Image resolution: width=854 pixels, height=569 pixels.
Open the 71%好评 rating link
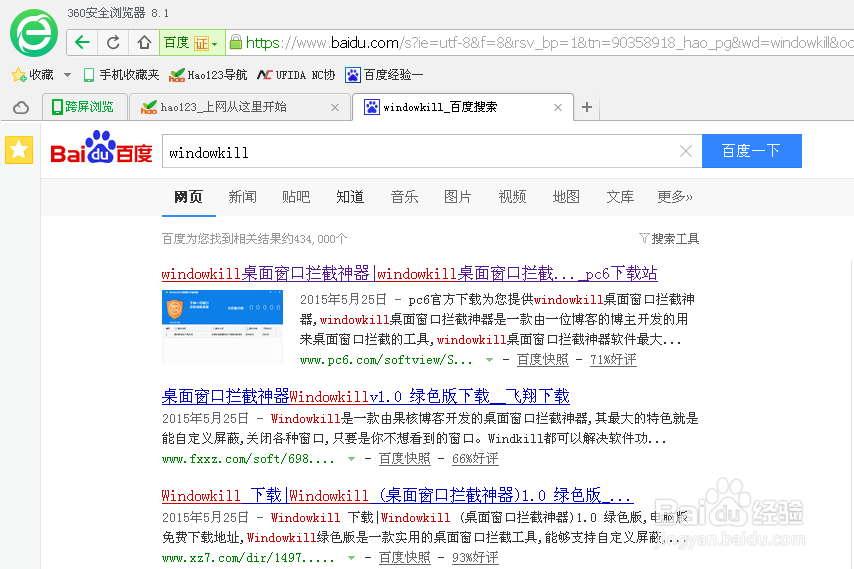613,359
